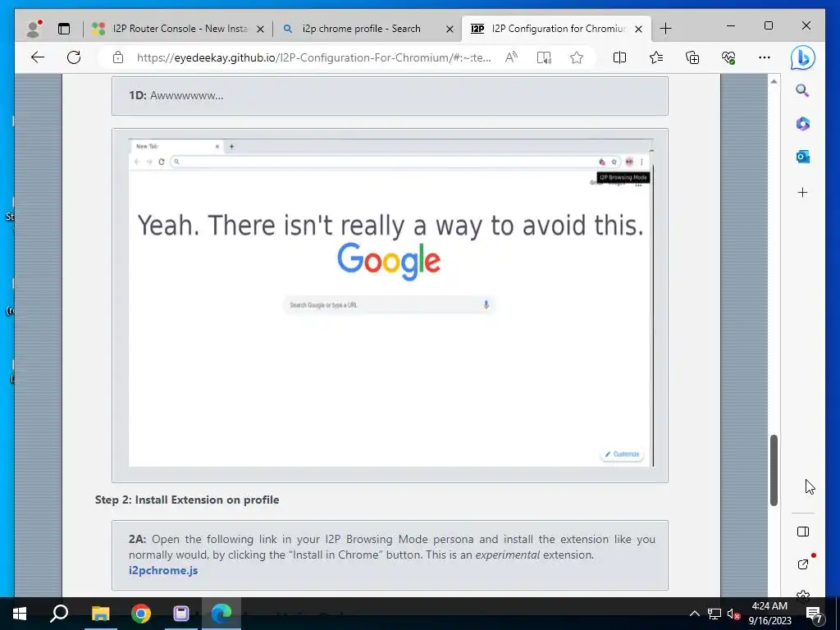Screen dimensions: 840x630
Task: Open the Favorites list
Action: pyautogui.click(x=656, y=57)
